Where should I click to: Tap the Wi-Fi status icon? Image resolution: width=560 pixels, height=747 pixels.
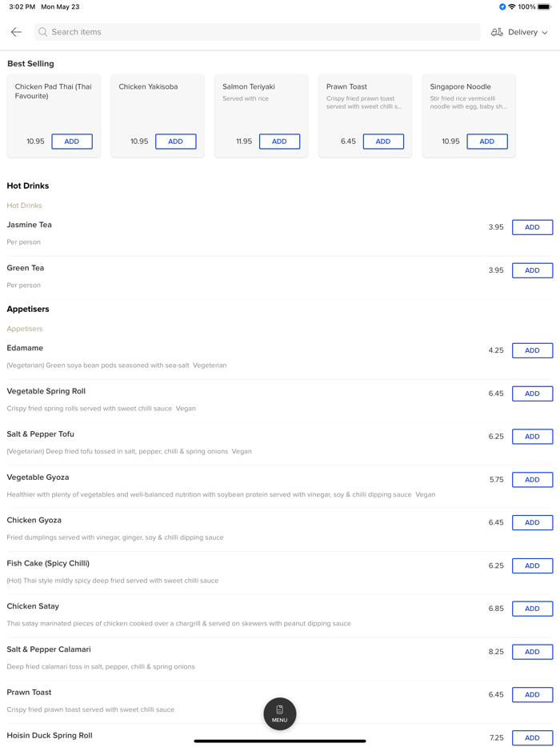[512, 6]
